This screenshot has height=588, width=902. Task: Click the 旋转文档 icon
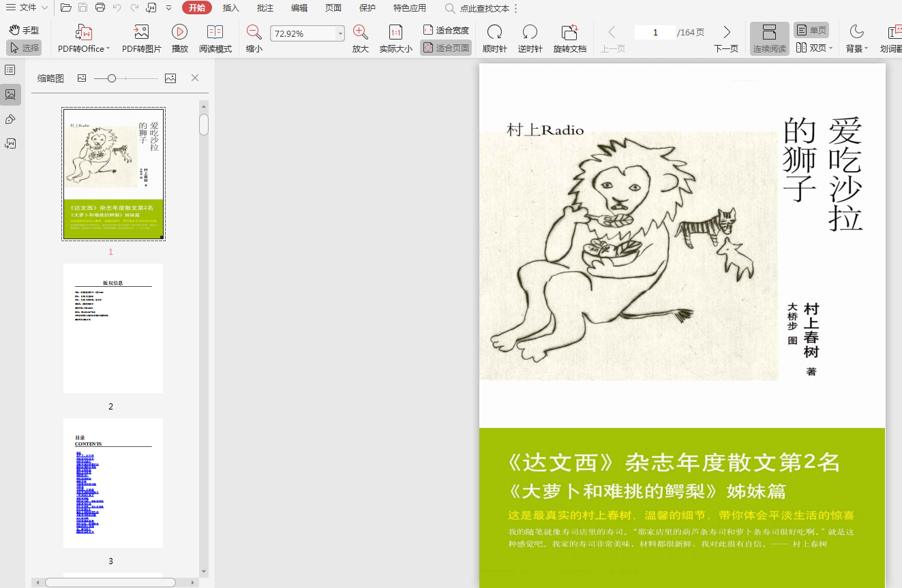tap(569, 33)
